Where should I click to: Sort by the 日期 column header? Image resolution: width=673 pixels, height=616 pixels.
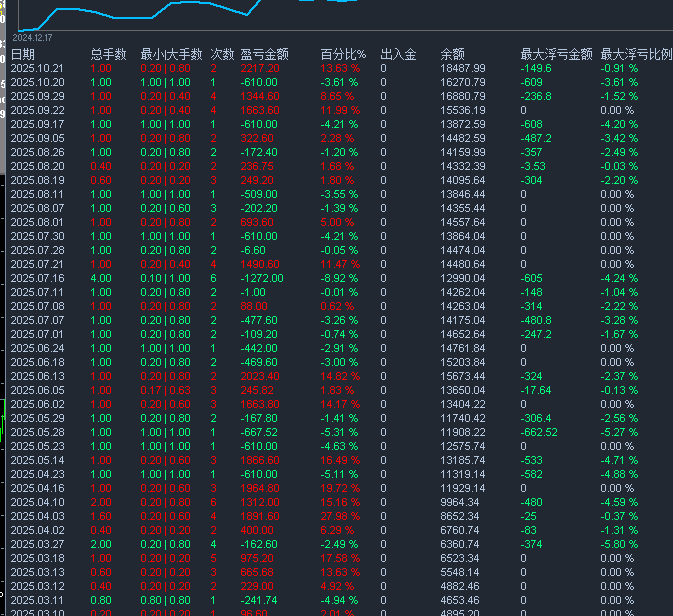[23, 54]
